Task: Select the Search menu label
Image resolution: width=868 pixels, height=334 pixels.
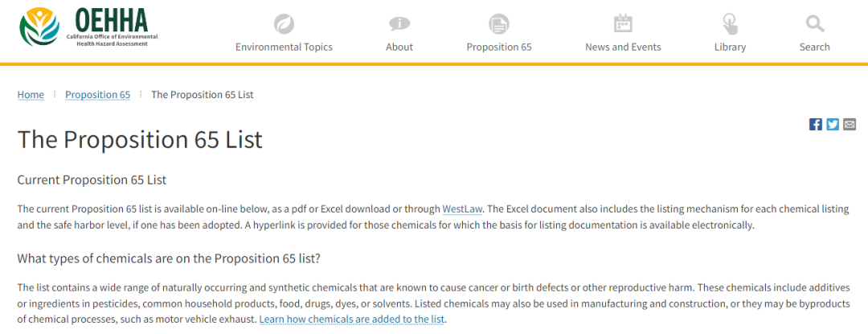Action: coord(814,47)
